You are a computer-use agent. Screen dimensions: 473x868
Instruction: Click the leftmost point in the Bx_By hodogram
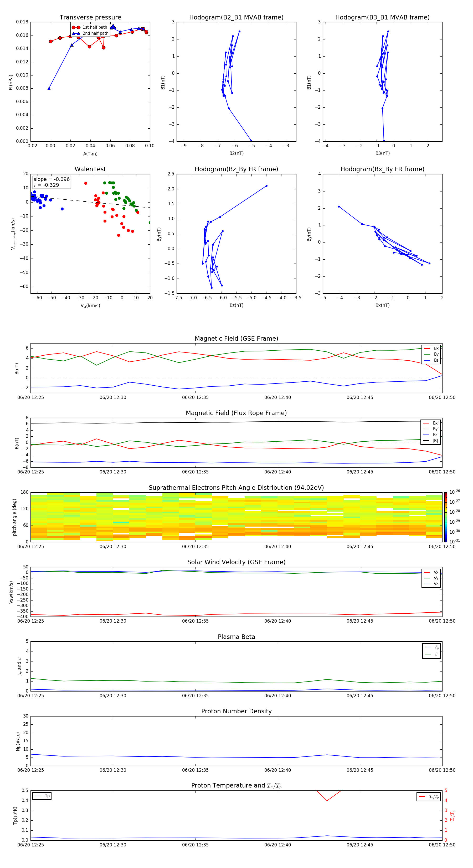[339, 206]
